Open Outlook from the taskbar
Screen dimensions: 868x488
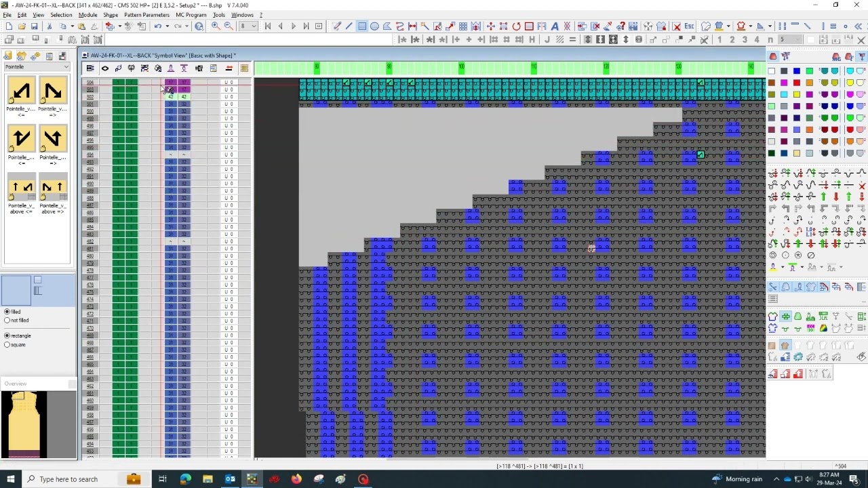(x=230, y=479)
